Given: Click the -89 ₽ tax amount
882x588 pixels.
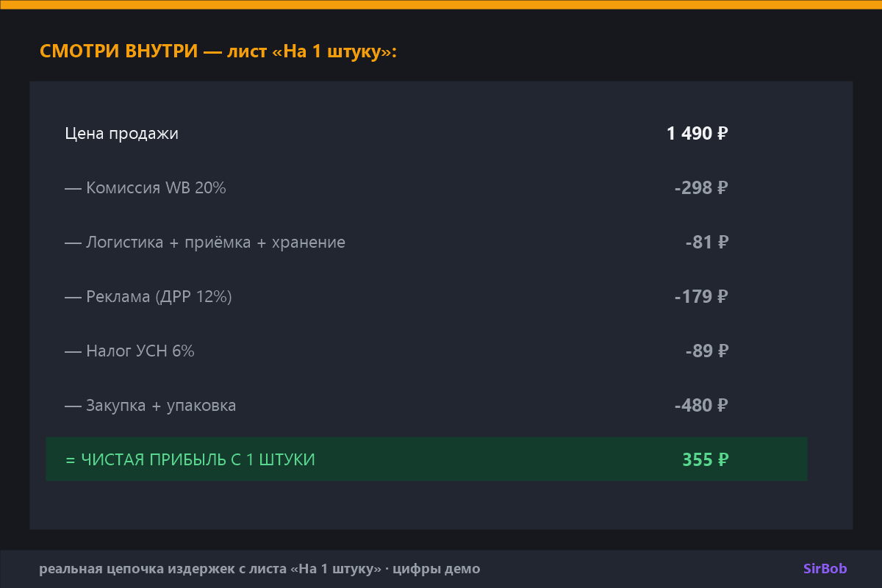Looking at the screenshot, I should point(706,351).
